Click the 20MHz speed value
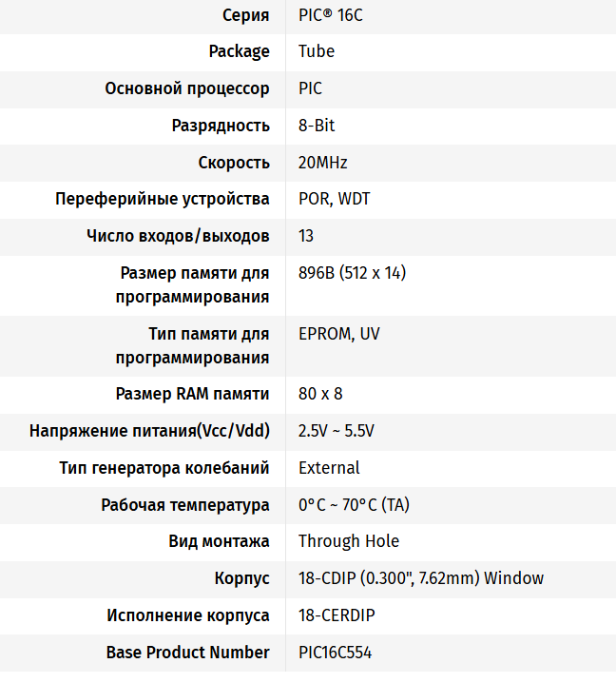Image resolution: width=616 pixels, height=683 pixels. point(322,163)
